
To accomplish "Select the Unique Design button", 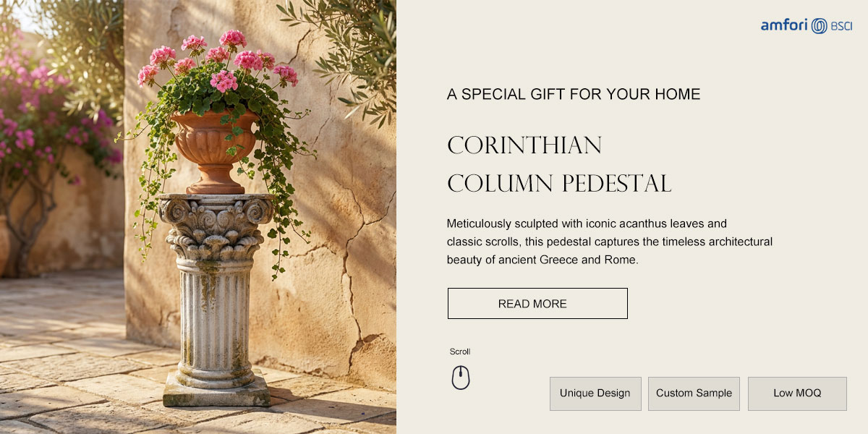I will [595, 393].
